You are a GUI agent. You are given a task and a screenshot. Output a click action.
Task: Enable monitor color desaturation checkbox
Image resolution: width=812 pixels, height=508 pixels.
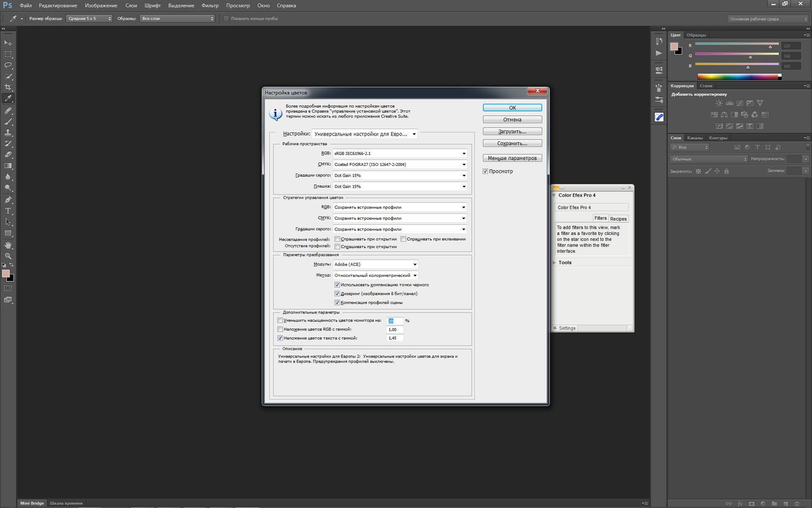coord(280,320)
